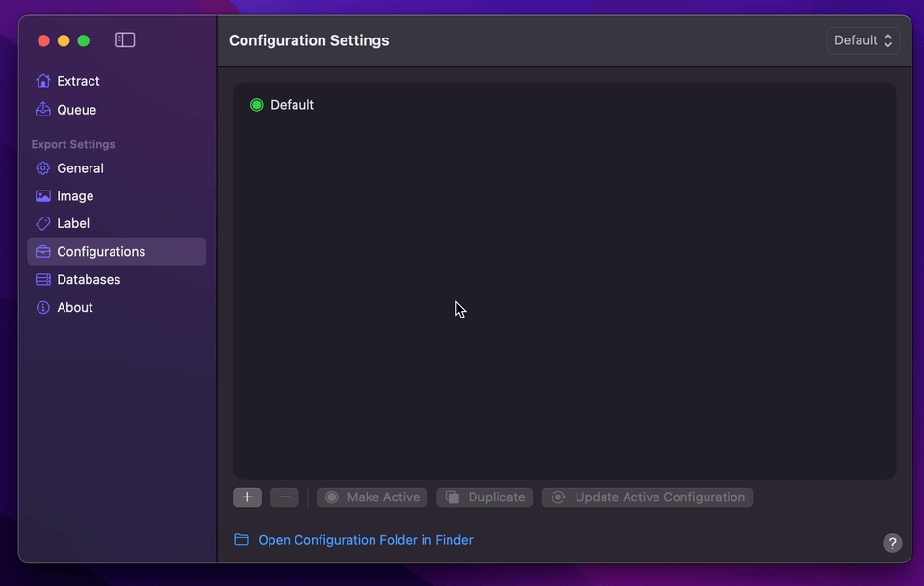The image size is (924, 586).
Task: Select the Default configuration row
Action: pos(565,105)
